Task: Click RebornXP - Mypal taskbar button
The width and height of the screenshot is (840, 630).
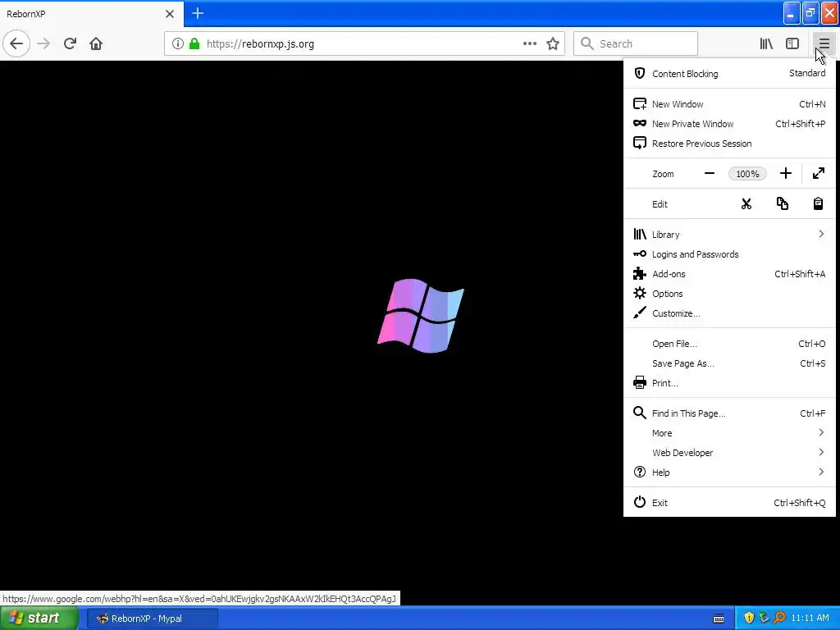Action: pyautogui.click(x=153, y=619)
